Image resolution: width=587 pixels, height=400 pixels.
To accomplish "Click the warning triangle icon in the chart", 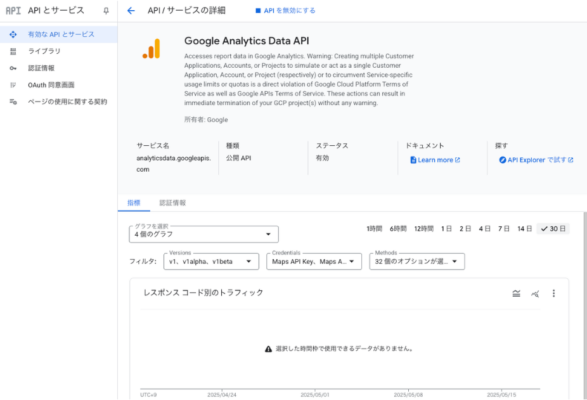I will coord(268,349).
